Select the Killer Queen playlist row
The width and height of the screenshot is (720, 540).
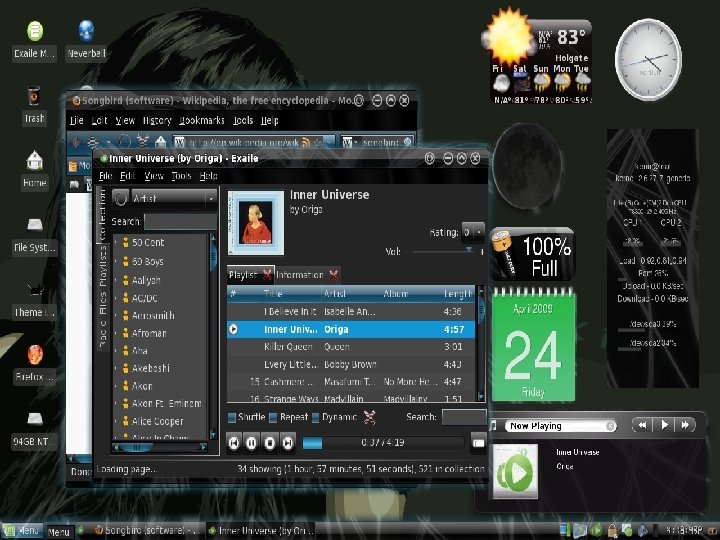351,347
